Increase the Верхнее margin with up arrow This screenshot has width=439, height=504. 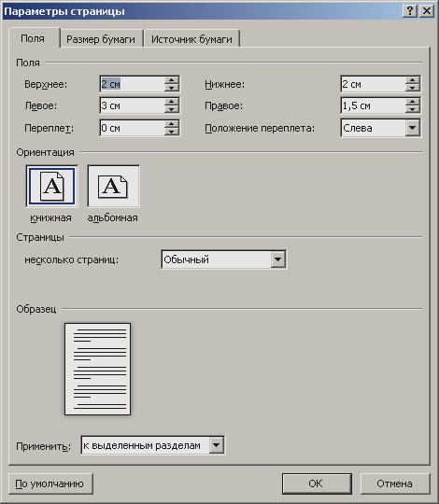[172, 80]
